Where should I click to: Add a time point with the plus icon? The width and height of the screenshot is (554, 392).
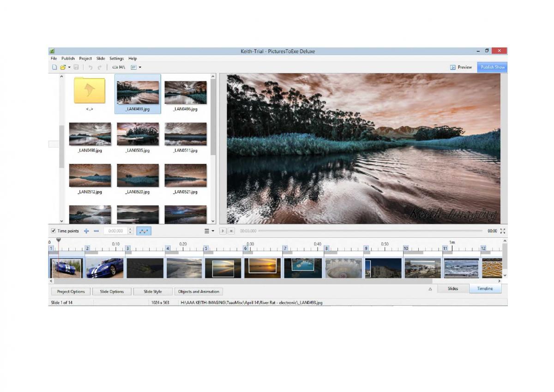coord(86,231)
